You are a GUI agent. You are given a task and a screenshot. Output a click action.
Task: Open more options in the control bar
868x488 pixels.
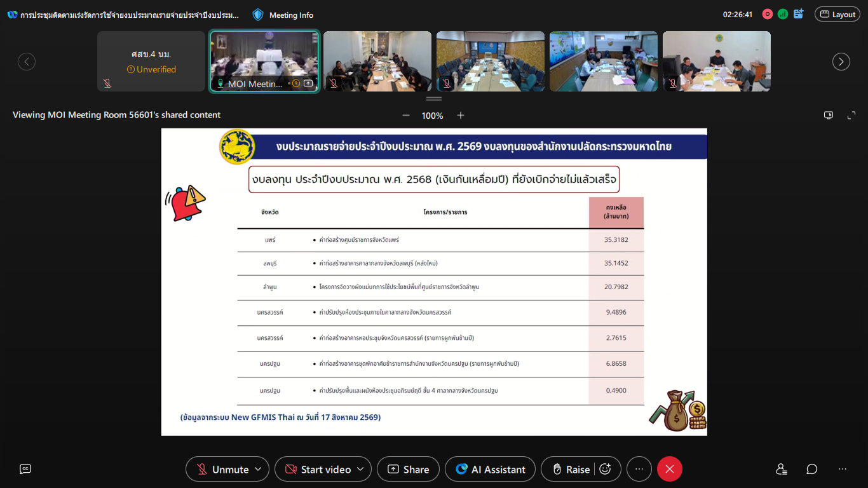coord(639,470)
